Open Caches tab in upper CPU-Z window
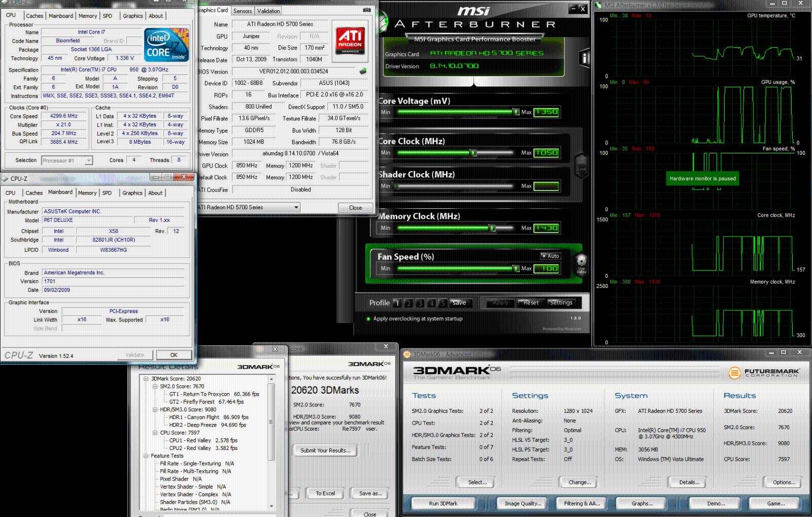The width and height of the screenshot is (812, 517). pyautogui.click(x=35, y=16)
